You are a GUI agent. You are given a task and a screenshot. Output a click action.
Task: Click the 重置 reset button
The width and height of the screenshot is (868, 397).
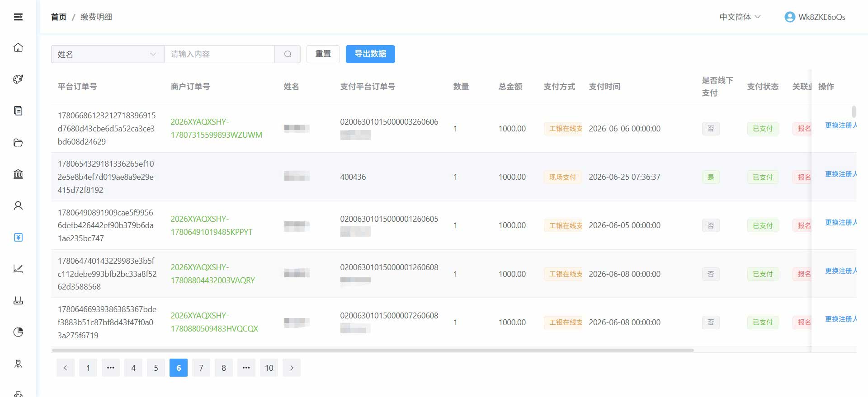point(323,54)
